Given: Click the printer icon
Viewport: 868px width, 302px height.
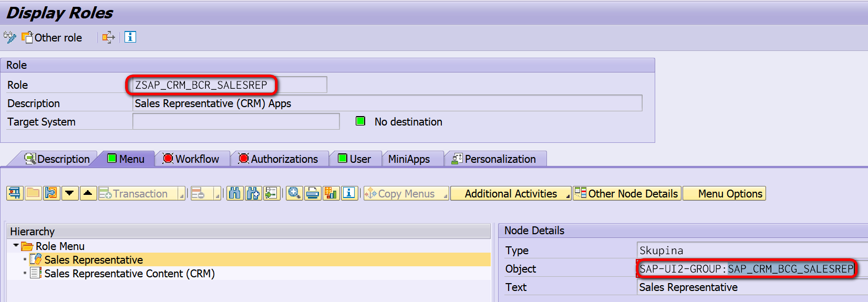Looking at the screenshot, I should [313, 193].
